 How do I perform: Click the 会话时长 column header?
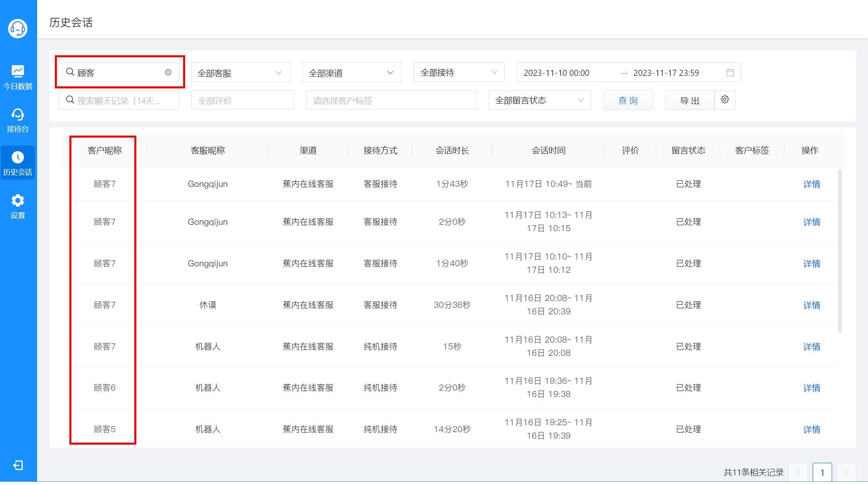point(452,151)
